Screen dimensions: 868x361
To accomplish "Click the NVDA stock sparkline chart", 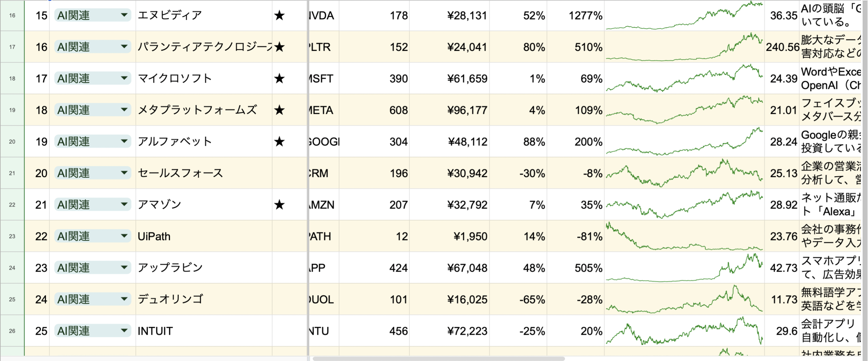I will click(x=684, y=16).
